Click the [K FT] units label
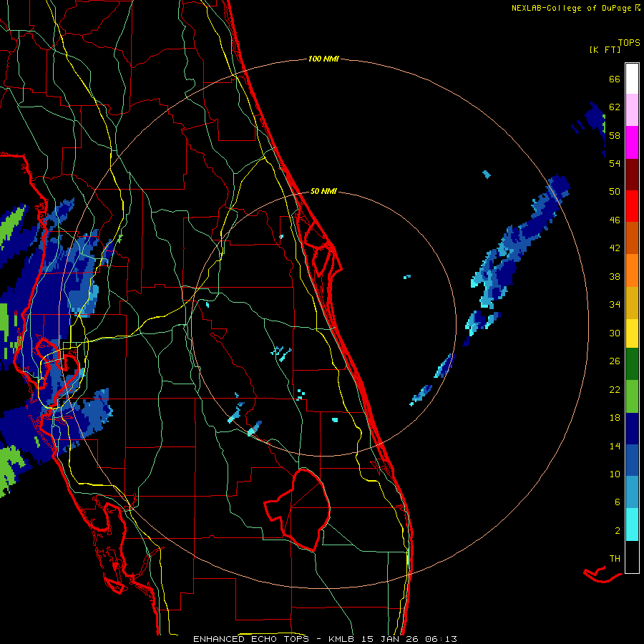Screen dimensions: 644x644 (x=605, y=49)
